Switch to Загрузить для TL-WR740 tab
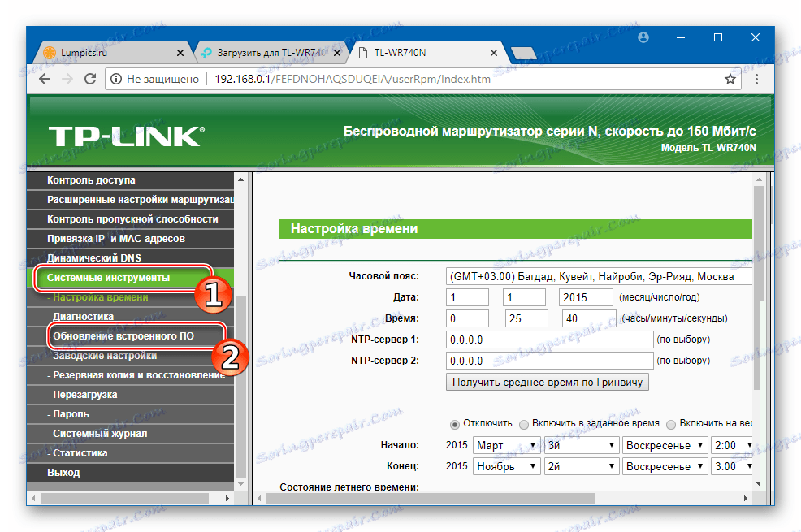Screen dimensions: 801x532 coord(271,53)
